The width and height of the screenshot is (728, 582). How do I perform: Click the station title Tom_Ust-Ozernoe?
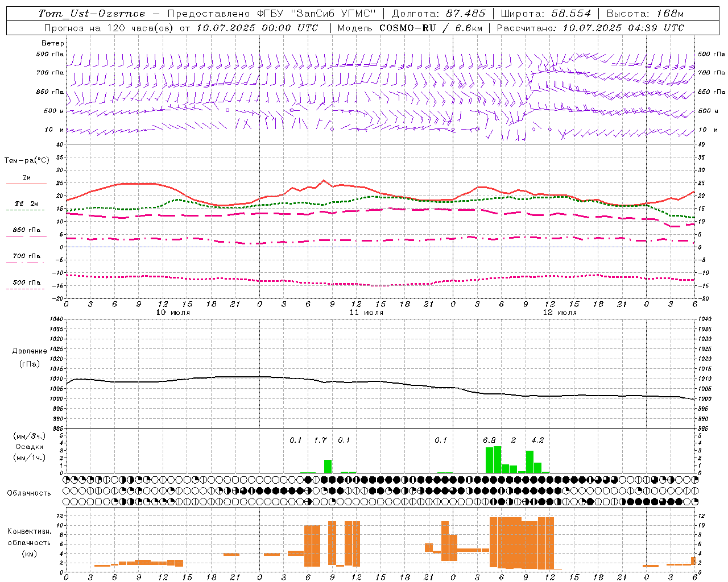tap(92, 14)
